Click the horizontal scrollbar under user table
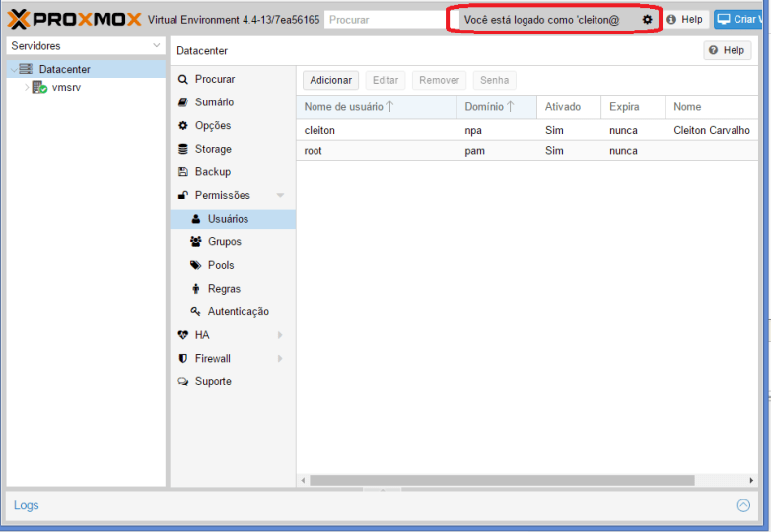 501,481
